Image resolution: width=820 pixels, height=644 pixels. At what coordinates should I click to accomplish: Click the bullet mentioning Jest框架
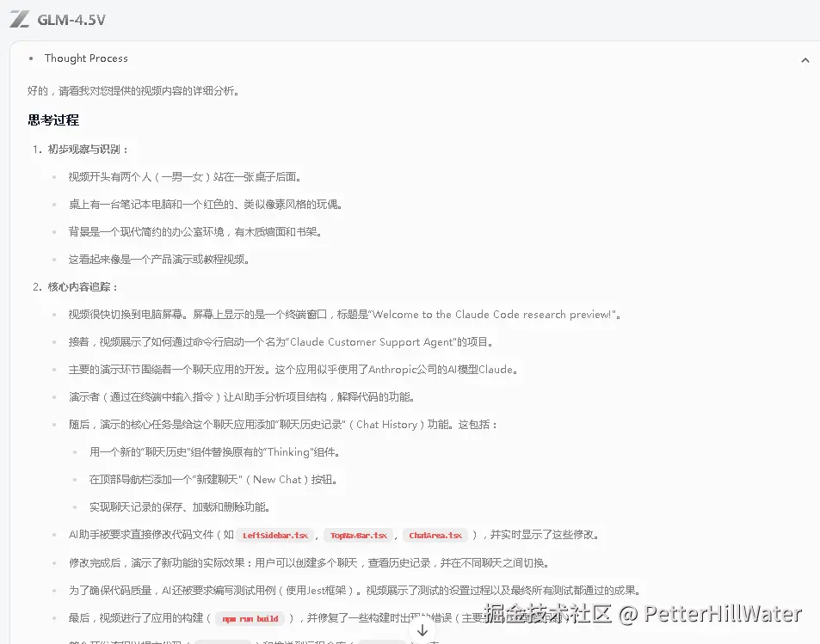click(355, 591)
